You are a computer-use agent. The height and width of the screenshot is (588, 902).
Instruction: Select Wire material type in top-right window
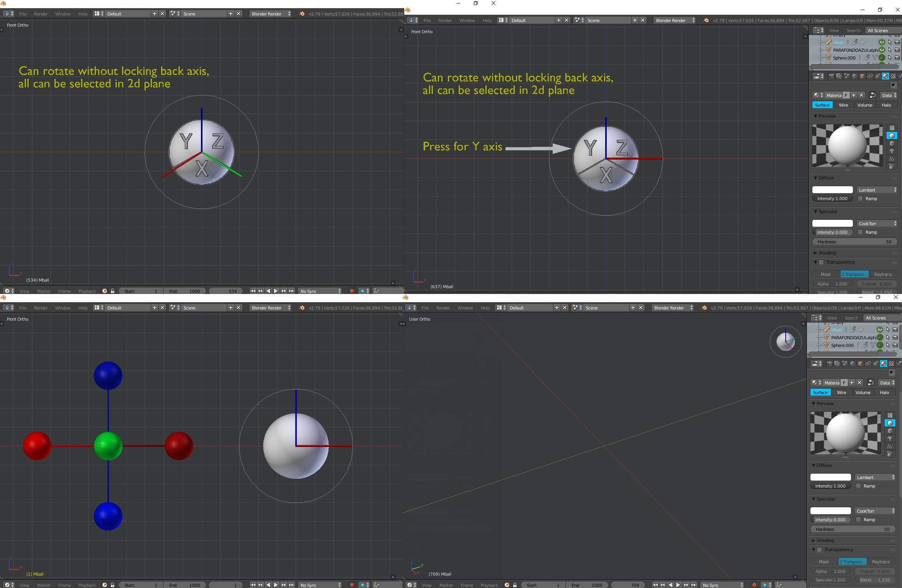(x=843, y=105)
